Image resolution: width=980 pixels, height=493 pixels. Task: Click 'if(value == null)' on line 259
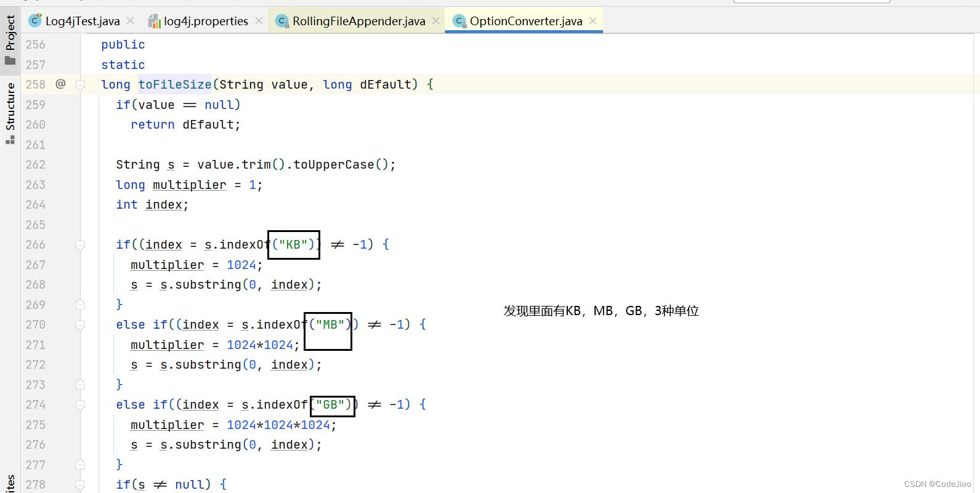(x=178, y=105)
